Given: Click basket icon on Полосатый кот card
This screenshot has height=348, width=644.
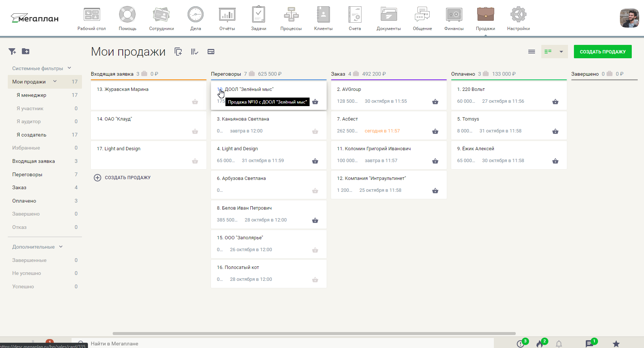Looking at the screenshot, I should tap(315, 280).
